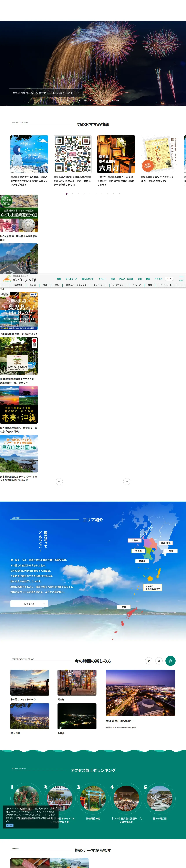186x868 pixels.
Task: Open the クッキーポリシー link in cookie notice
Action: pos(30,818)
